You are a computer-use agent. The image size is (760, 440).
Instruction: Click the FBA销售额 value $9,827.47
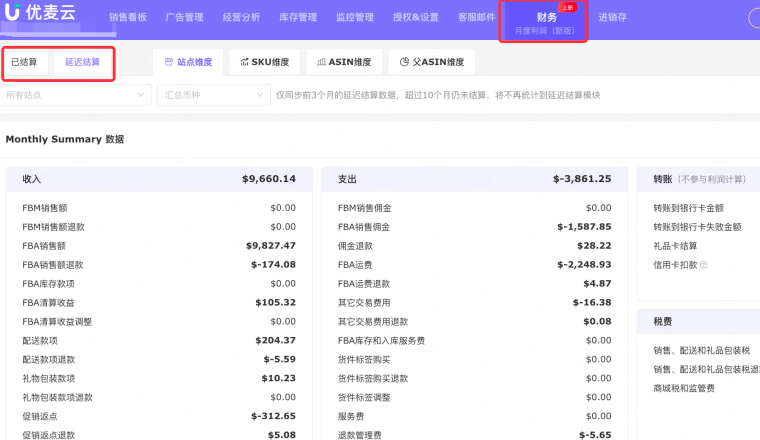tap(271, 246)
